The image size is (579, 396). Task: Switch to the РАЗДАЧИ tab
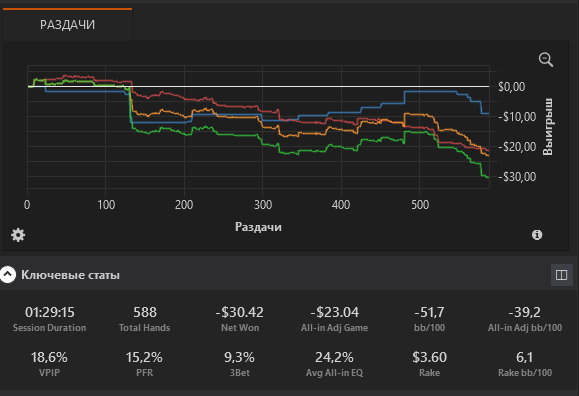67,24
